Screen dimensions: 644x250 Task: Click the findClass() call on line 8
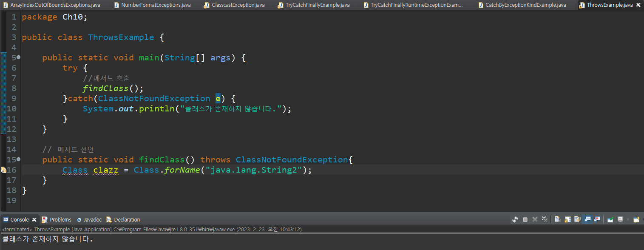point(113,88)
